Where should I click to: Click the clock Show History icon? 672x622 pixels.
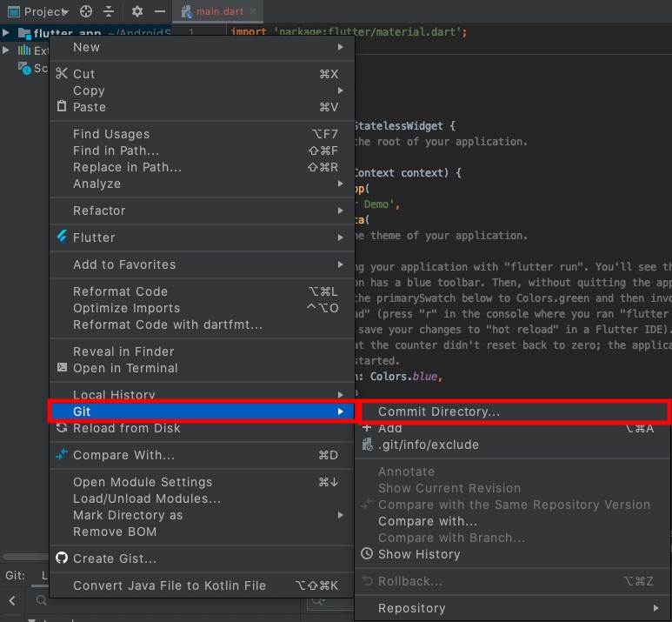[367, 553]
